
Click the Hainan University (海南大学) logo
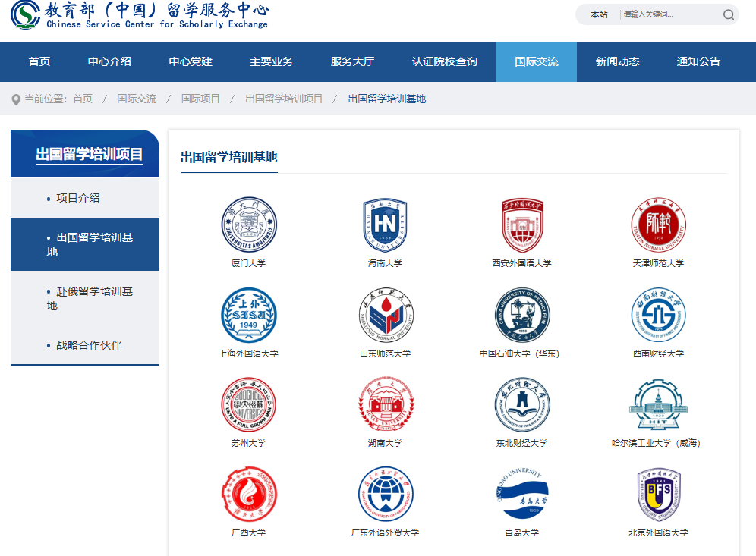(x=385, y=225)
